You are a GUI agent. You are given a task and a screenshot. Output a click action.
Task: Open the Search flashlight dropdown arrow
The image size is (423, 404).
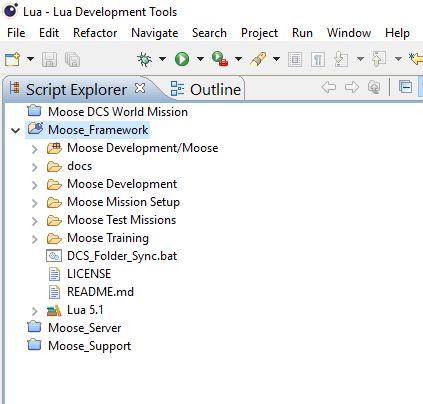[x=276, y=59]
